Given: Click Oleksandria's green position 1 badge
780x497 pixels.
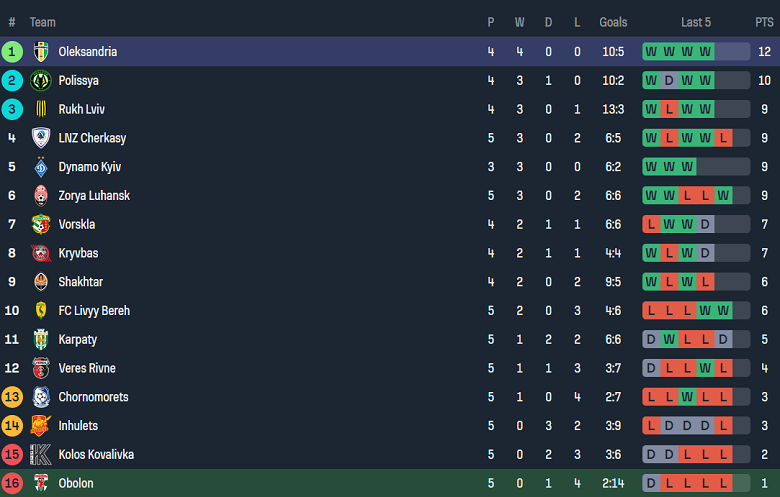Looking at the screenshot, I should pos(12,52).
